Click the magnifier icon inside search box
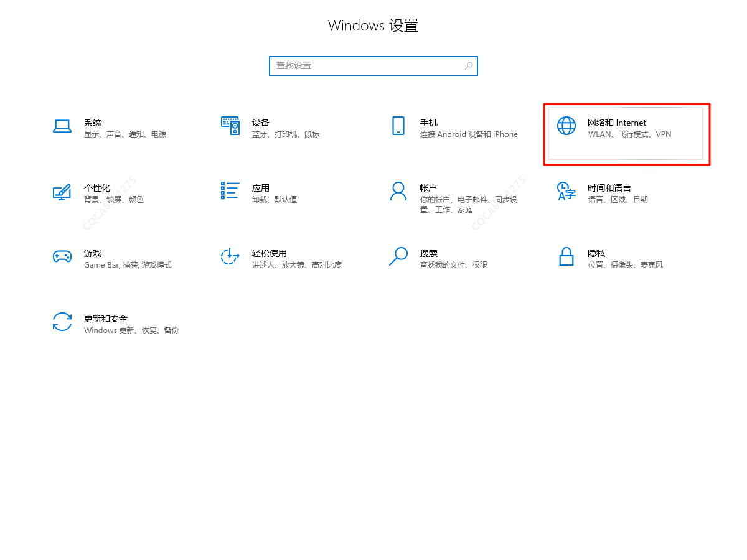This screenshot has width=747, height=560. 469,66
